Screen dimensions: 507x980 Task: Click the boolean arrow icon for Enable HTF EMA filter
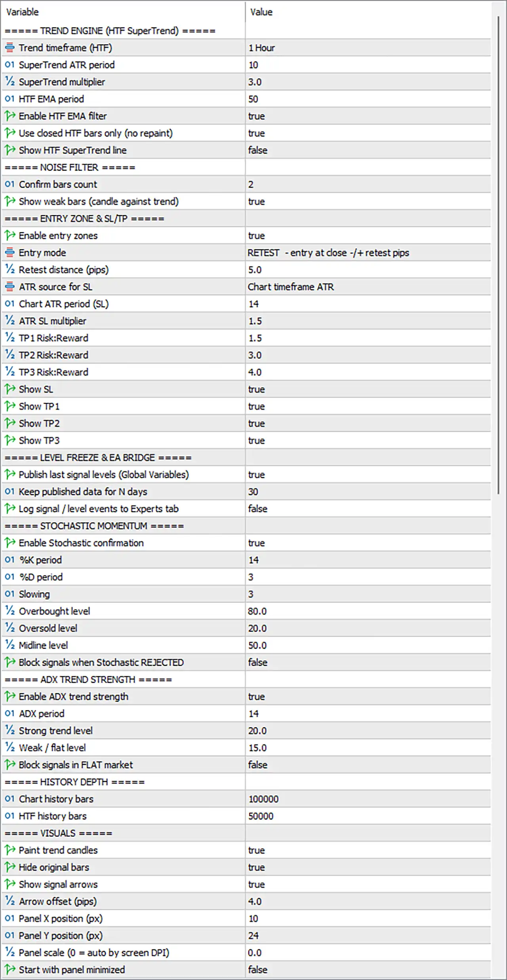(10, 116)
